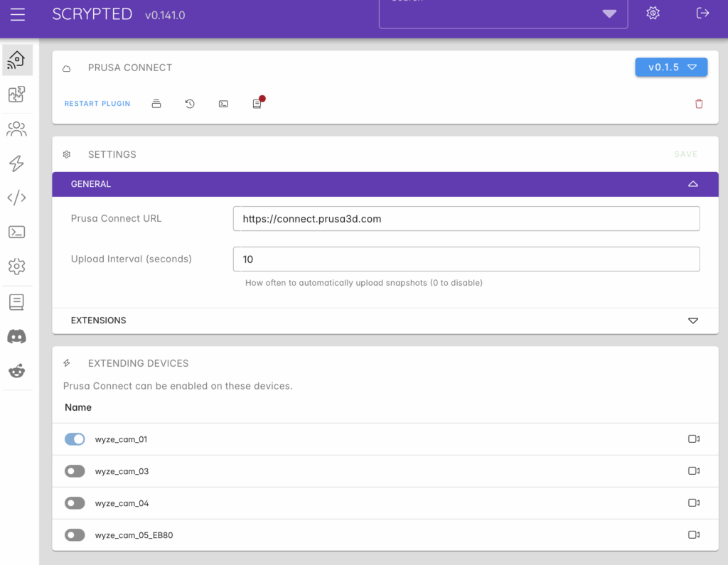This screenshot has width=728, height=565.
Task: Open the hamburger navigation menu
Action: [x=18, y=14]
